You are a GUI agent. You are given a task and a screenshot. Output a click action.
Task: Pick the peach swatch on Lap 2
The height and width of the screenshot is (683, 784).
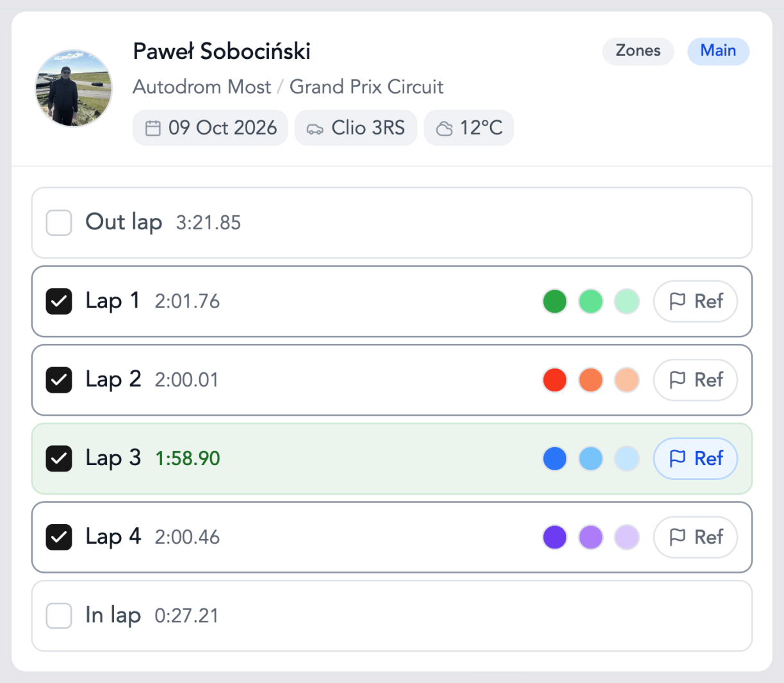coord(626,380)
